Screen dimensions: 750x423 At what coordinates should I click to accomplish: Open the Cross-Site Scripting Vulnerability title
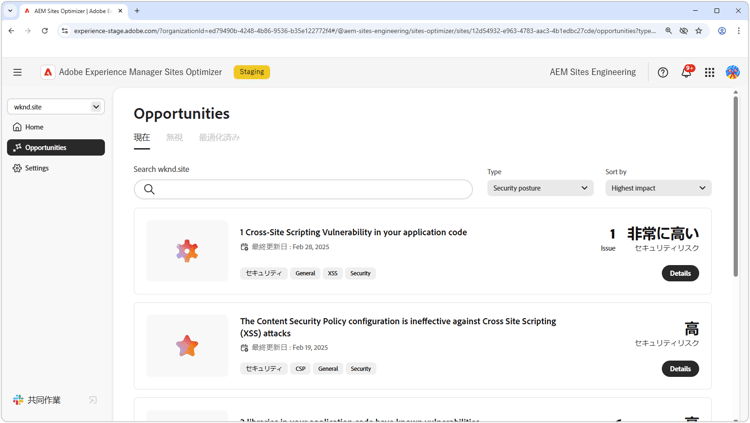353,232
